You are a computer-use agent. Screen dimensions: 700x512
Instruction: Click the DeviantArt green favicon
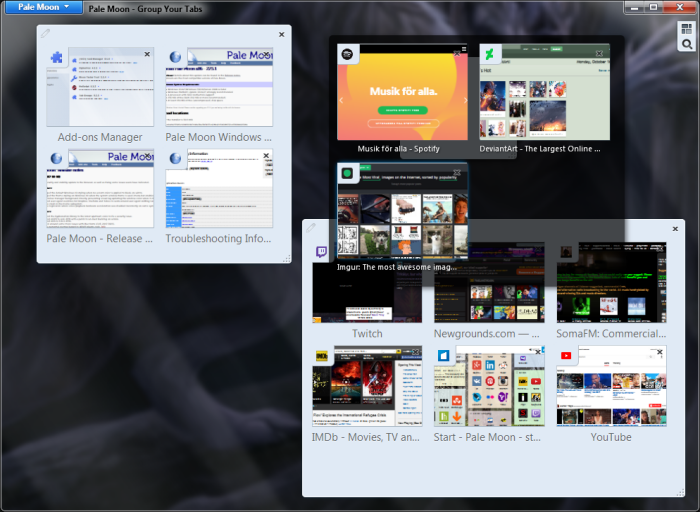(x=489, y=54)
